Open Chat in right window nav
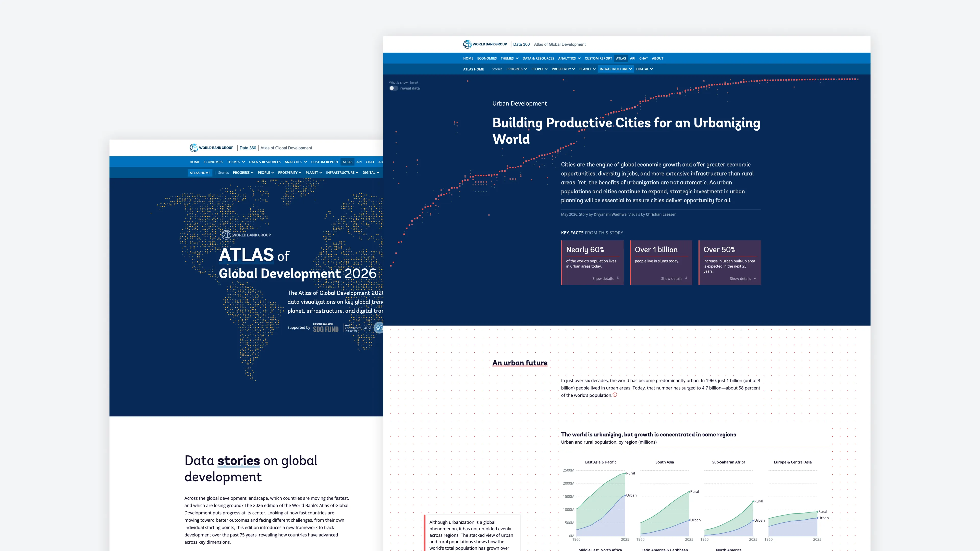This screenshot has width=980, height=551. click(x=643, y=58)
